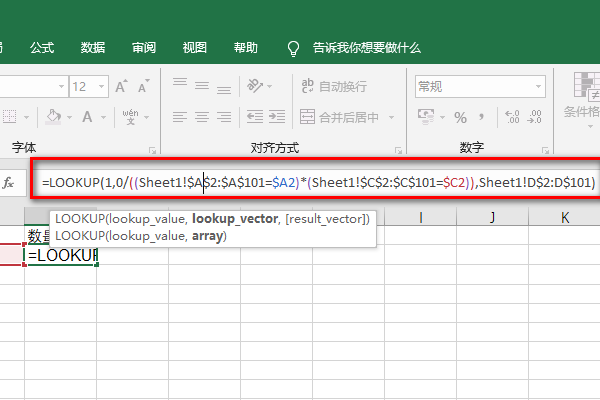This screenshot has width=600, height=400.
Task: Toggle align text left
Action: (x=180, y=117)
